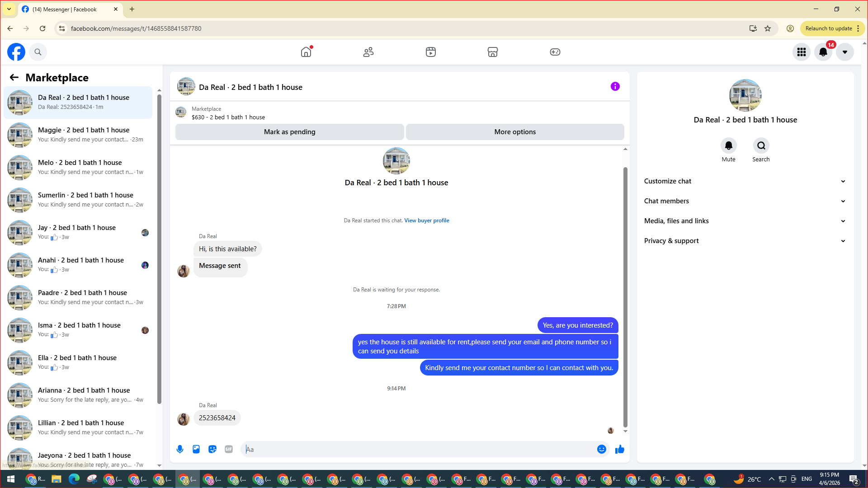Open the Maggie 2 bed house conversation
The height and width of the screenshot is (488, 868).
(x=78, y=135)
